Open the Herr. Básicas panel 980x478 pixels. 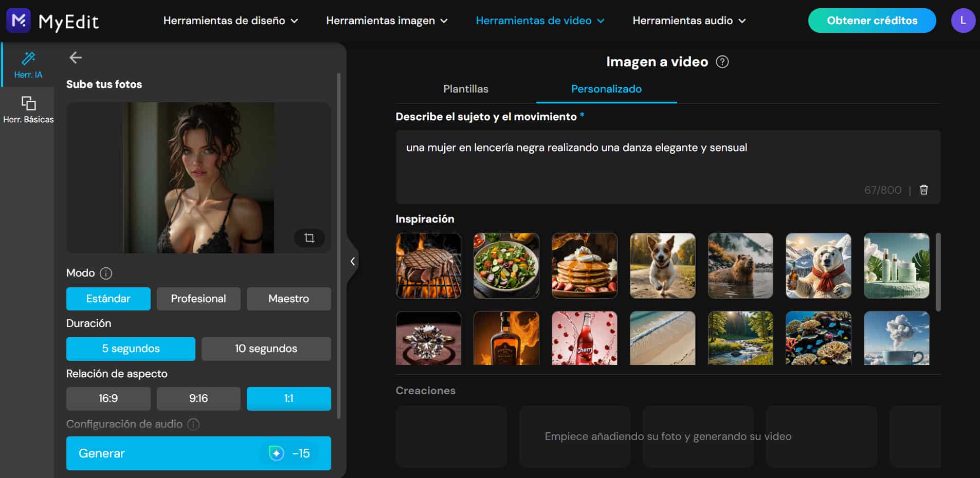(x=28, y=109)
